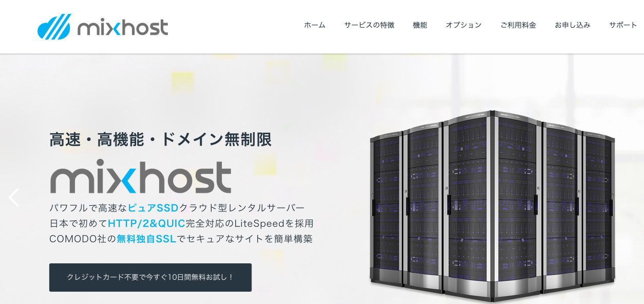Click the blue HTTP/2&QUIC highlighted text
Screen dimensions: 644x304
tap(146, 223)
